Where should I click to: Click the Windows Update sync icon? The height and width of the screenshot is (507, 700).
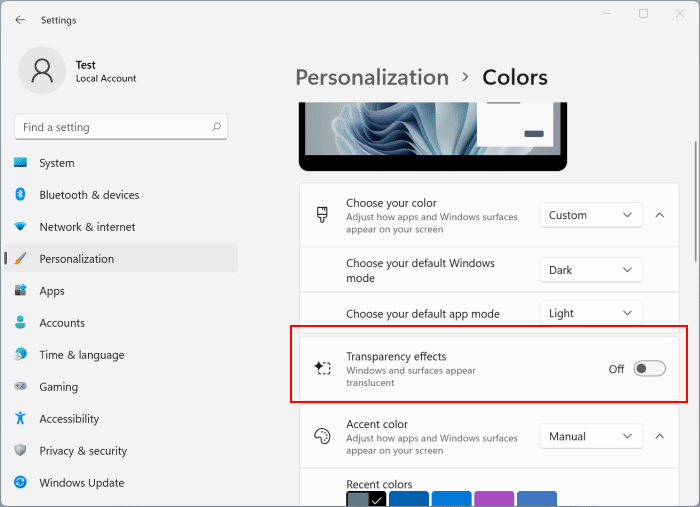(x=21, y=482)
